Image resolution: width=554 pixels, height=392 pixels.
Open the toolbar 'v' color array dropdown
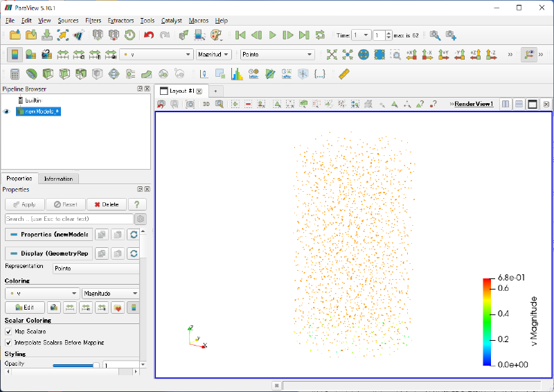click(156, 55)
